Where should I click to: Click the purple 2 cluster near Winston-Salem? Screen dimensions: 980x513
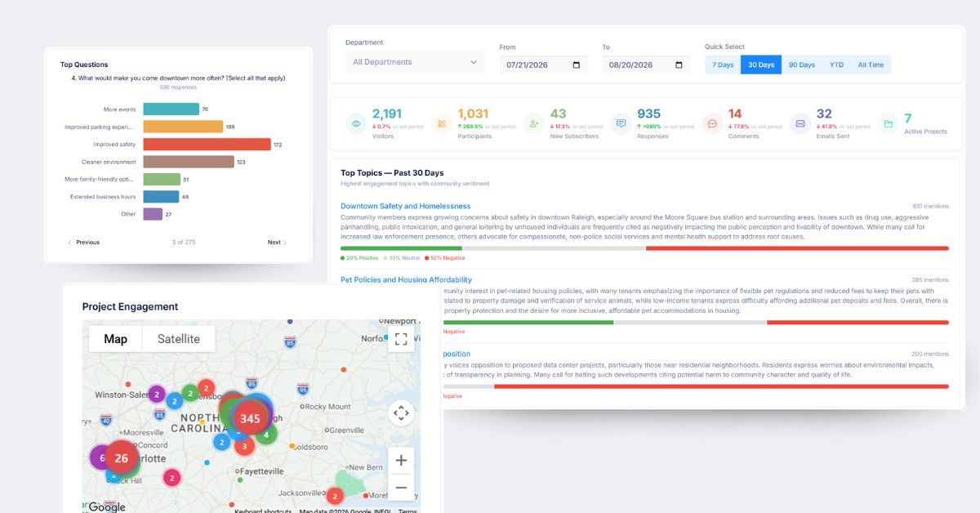(x=156, y=395)
